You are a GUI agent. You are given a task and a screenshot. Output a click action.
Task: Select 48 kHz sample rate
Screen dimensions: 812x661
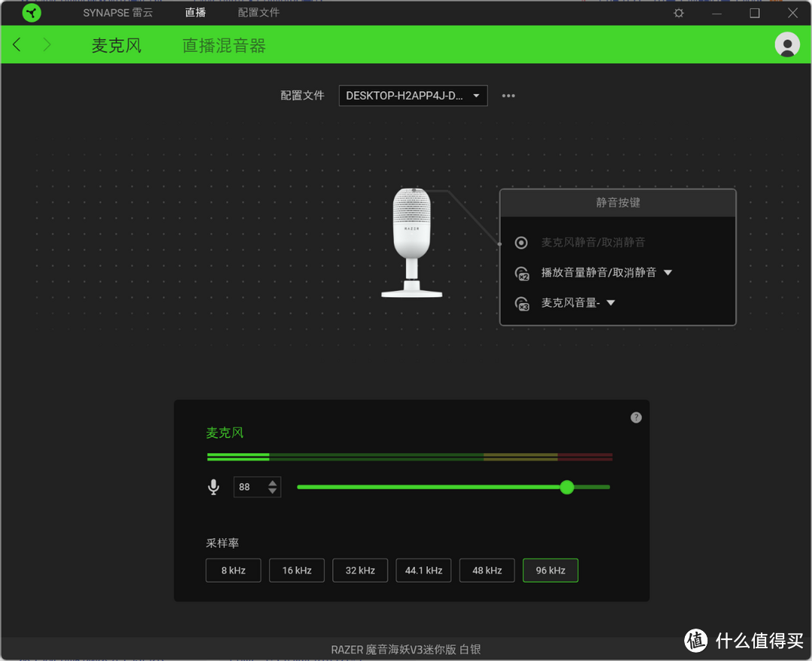point(486,570)
